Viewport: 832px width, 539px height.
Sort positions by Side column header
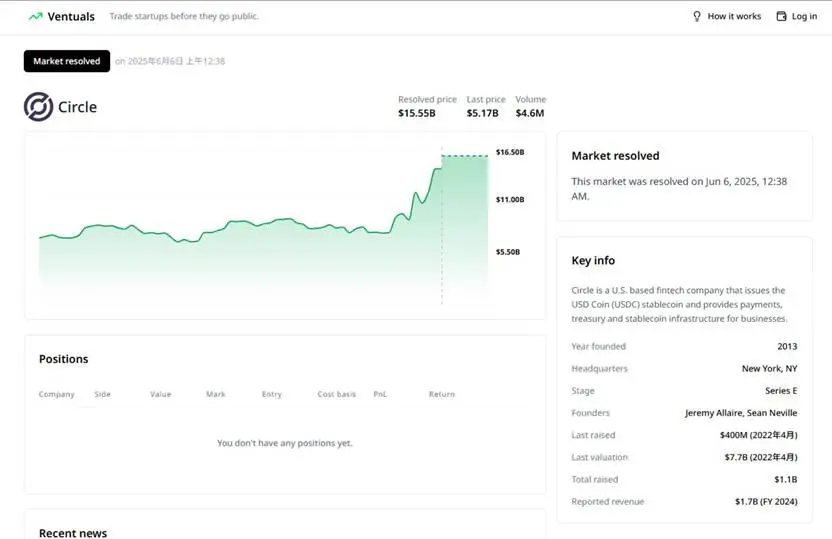tap(103, 394)
